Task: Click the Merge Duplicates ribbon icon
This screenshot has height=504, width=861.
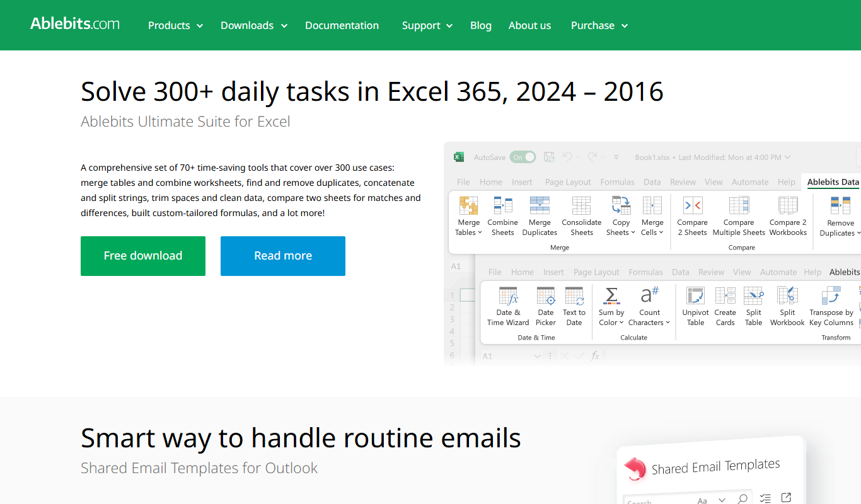Action: pos(540,206)
